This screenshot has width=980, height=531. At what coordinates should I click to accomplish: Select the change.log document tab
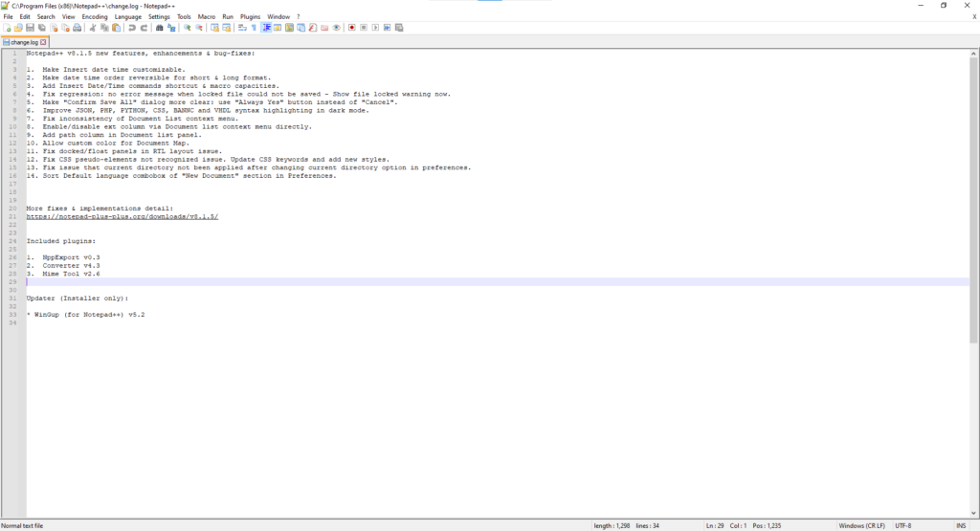24,42
